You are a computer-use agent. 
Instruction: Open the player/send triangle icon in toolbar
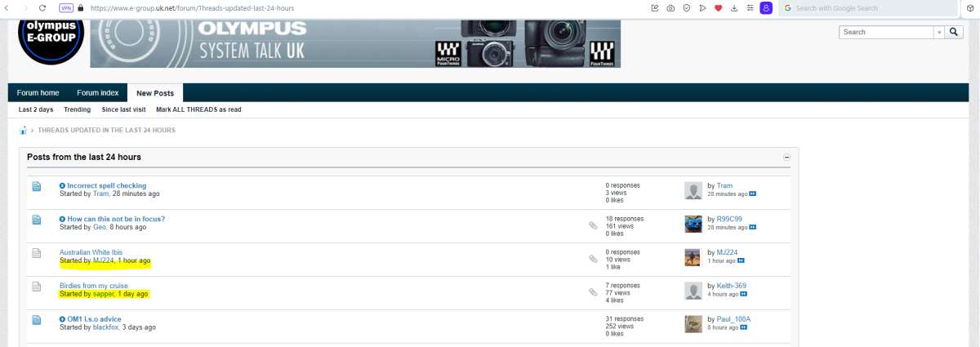(x=702, y=7)
